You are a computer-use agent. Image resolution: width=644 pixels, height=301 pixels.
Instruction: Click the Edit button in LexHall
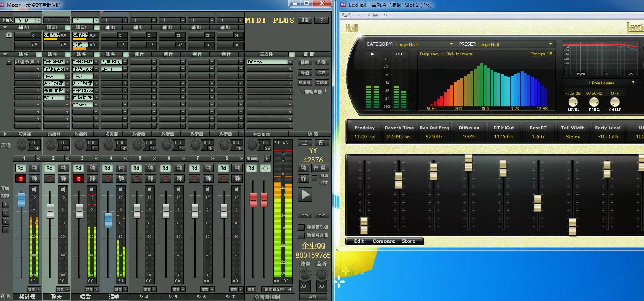(x=359, y=241)
